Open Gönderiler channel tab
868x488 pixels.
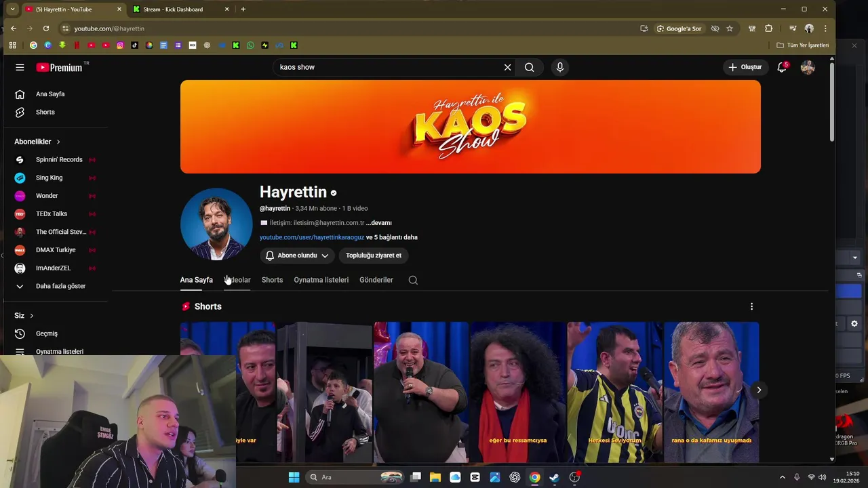pyautogui.click(x=376, y=280)
